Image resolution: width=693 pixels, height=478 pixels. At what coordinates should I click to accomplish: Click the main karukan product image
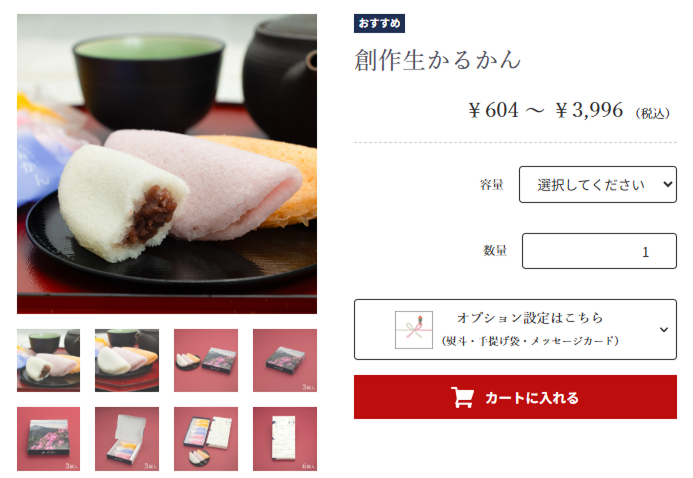point(167,164)
